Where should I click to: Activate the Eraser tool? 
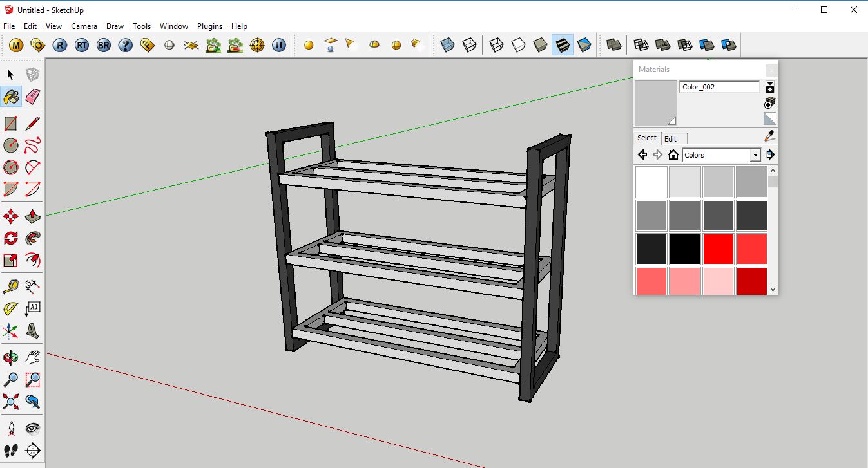(x=32, y=97)
